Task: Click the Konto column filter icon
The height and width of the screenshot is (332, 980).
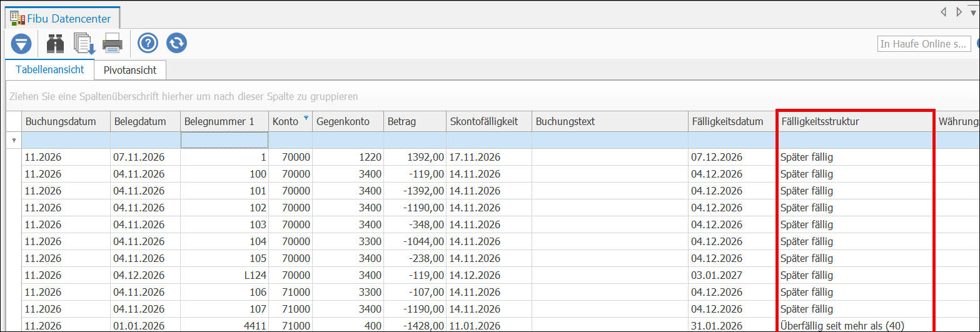Action: 306,118
